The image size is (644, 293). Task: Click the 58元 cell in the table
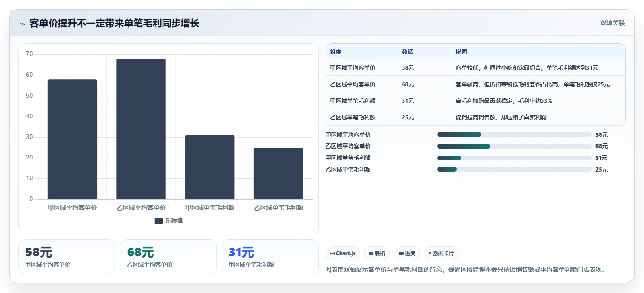[x=408, y=68]
